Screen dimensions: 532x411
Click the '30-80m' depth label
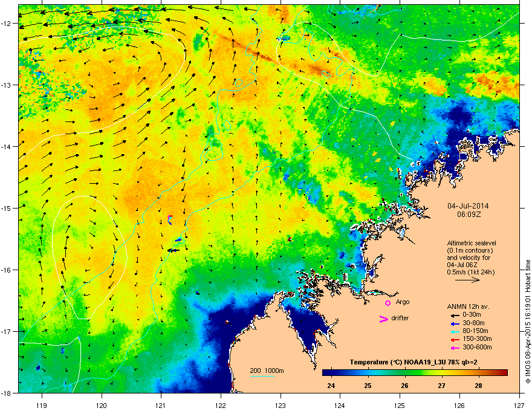click(x=473, y=323)
